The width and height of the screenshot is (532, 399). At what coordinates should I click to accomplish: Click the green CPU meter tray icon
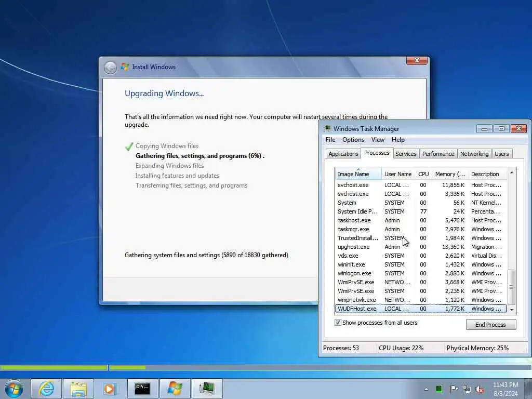click(x=439, y=389)
